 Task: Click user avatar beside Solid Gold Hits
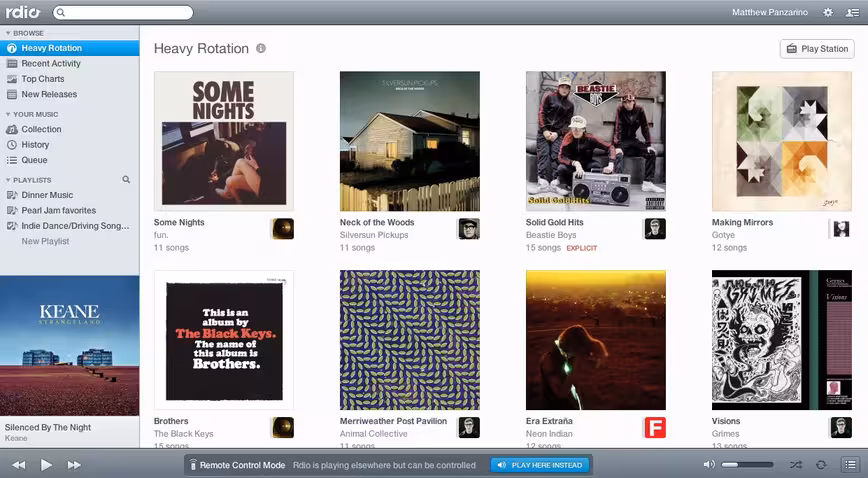coord(655,228)
